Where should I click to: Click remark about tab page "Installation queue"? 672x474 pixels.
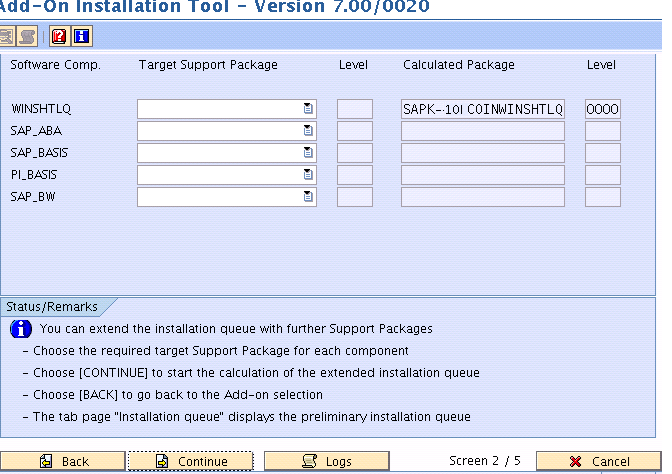coord(247,417)
